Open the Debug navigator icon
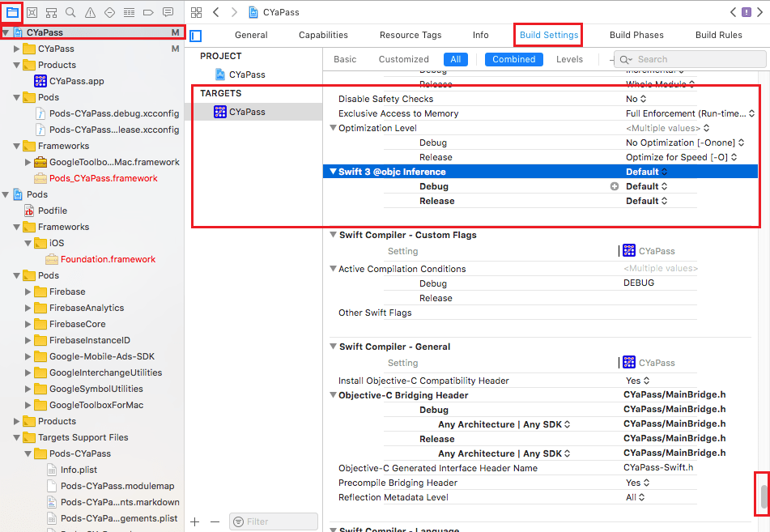This screenshot has height=532, width=770. pyautogui.click(x=130, y=12)
